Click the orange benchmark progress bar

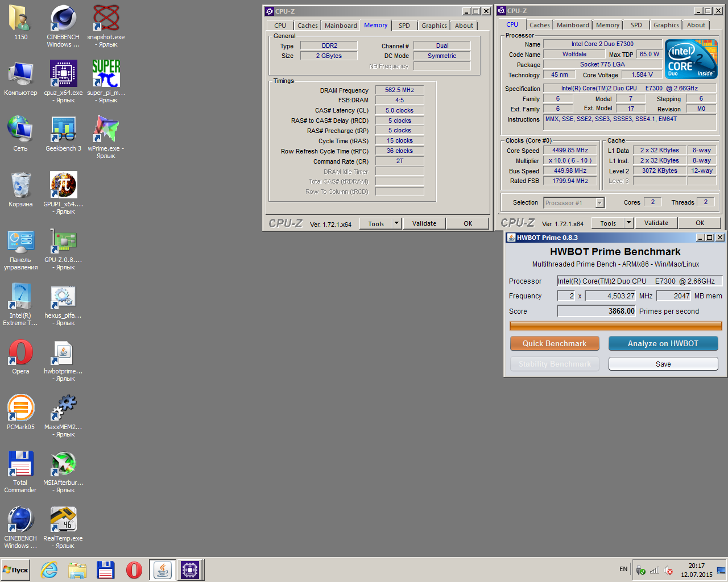pos(616,326)
